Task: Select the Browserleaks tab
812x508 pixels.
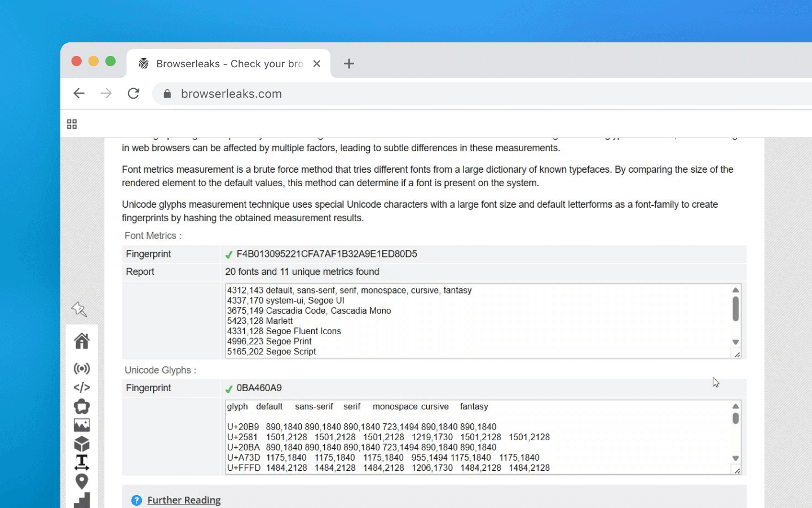Action: [229, 64]
